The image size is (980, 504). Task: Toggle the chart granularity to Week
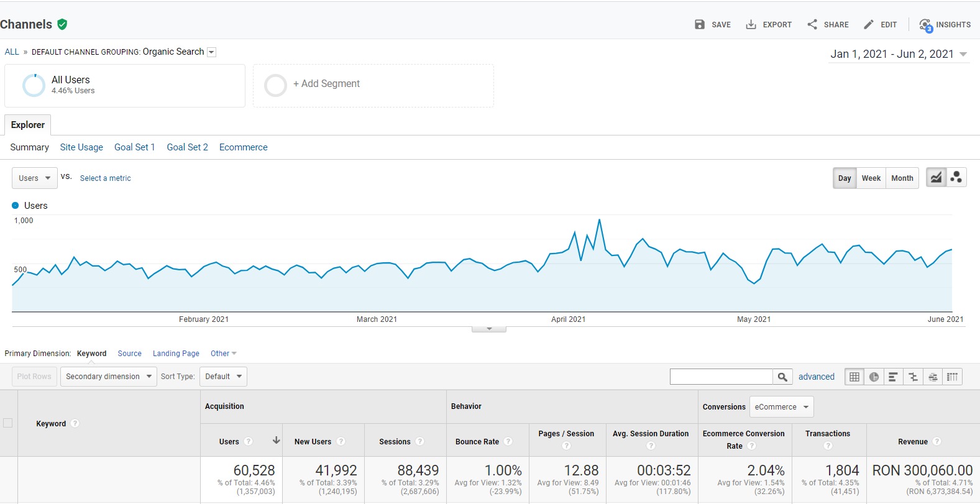point(871,178)
